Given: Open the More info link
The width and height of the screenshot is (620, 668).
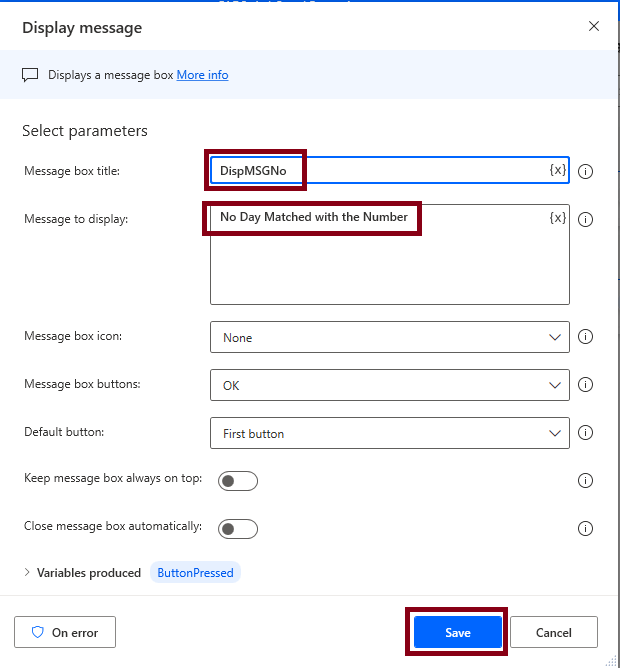Looking at the screenshot, I should [x=202, y=75].
